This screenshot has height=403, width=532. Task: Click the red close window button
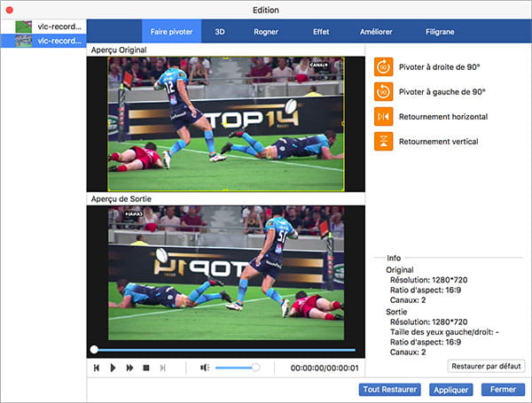pyautogui.click(x=10, y=10)
